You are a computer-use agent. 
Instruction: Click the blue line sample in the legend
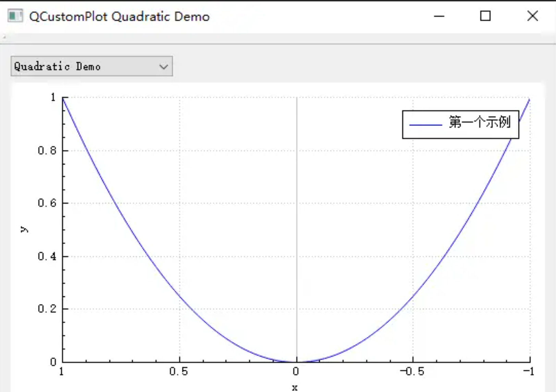(426, 125)
